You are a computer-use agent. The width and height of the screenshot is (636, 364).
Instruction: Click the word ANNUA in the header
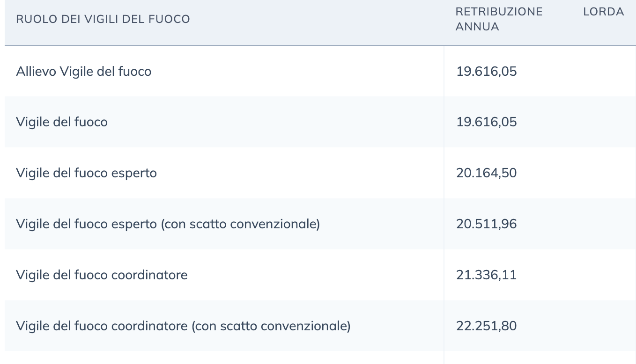[x=477, y=27]
